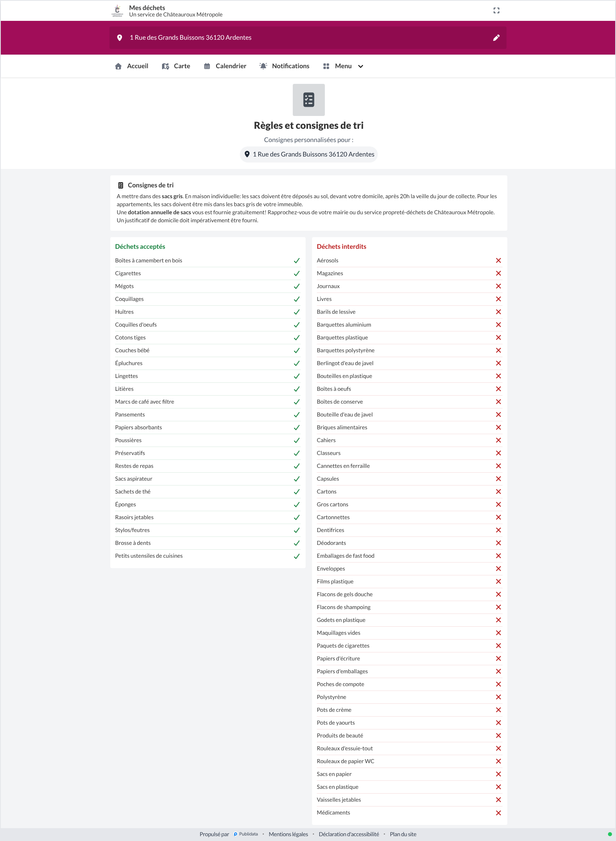Viewport: 616px width, 841px height.
Task: Open Plan du site footer link
Action: [403, 834]
